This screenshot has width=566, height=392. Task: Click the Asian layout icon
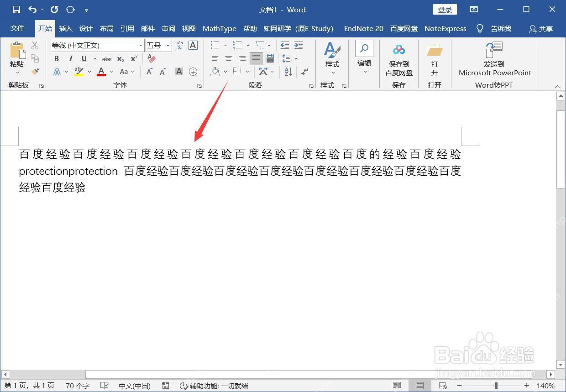pos(263,72)
